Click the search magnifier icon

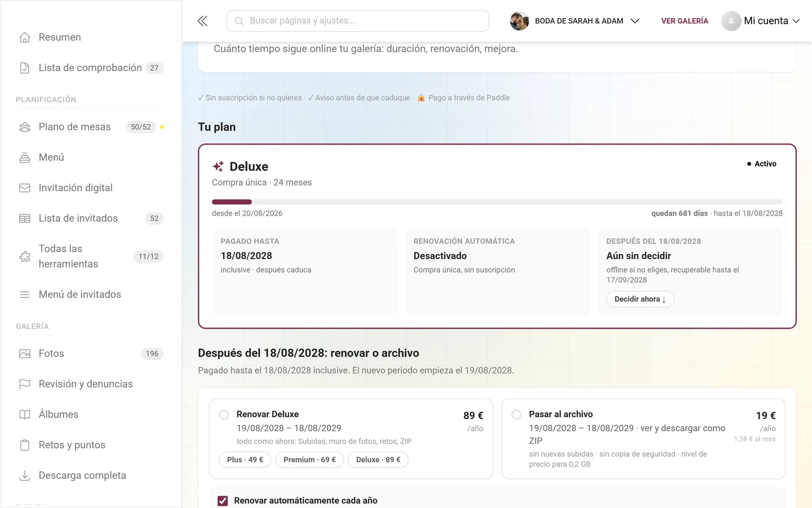[x=239, y=21]
